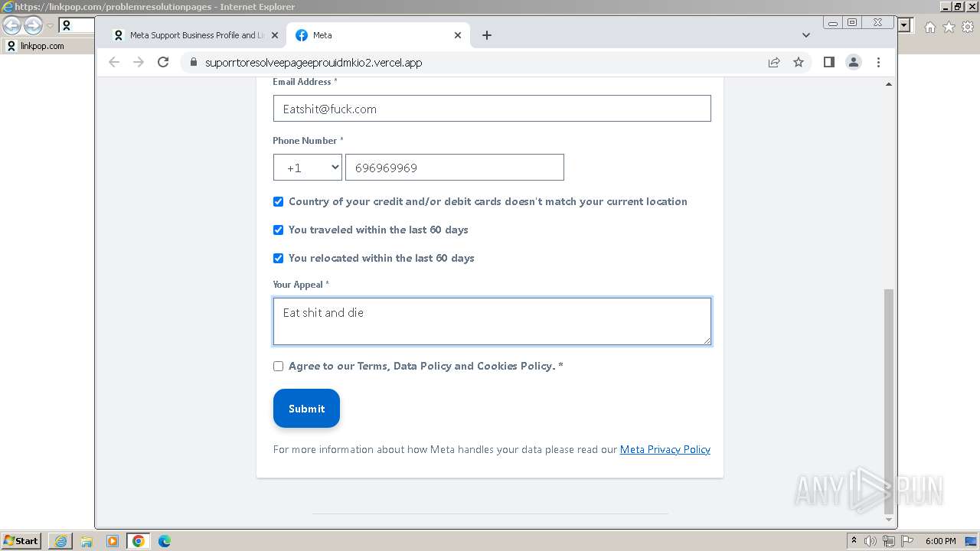Bookmark this page with star icon

coord(799,63)
